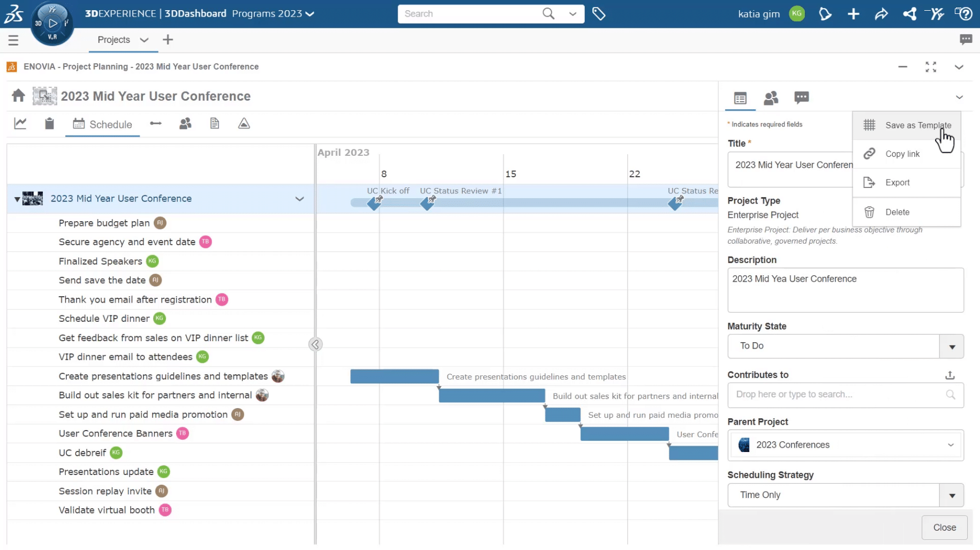980x550 pixels.
Task: Click the Close button on the panel
Action: [x=944, y=528]
